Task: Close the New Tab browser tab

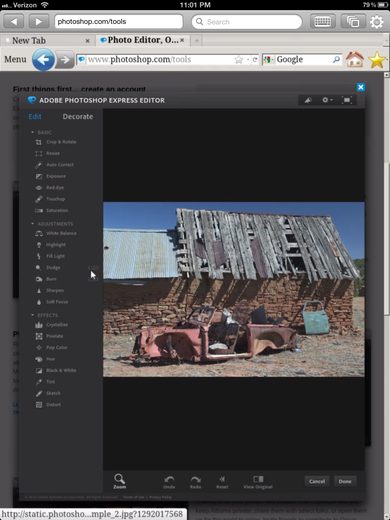Action: 87,41
